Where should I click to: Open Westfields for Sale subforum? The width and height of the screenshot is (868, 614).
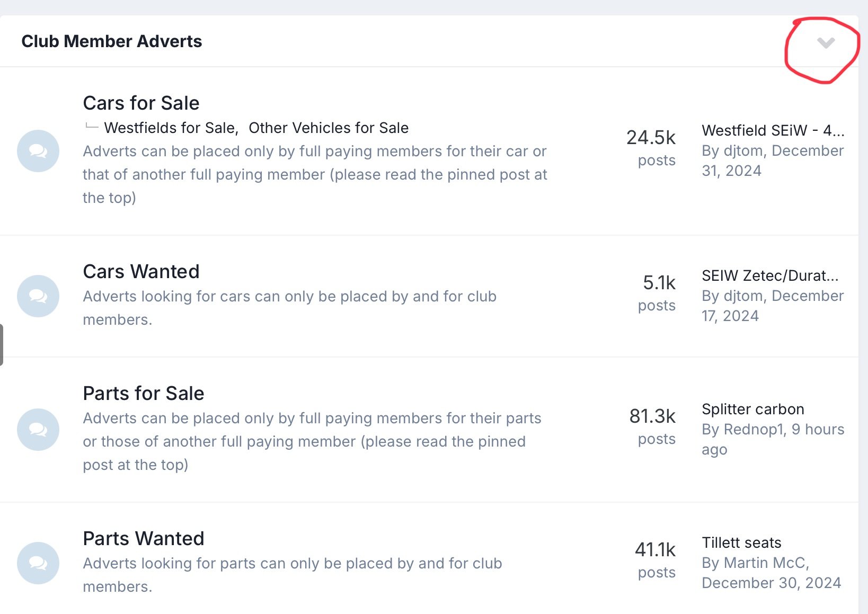pos(170,128)
